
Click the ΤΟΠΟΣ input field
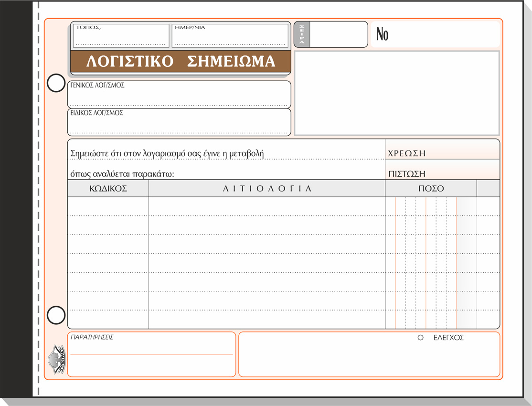pyautogui.click(x=121, y=36)
